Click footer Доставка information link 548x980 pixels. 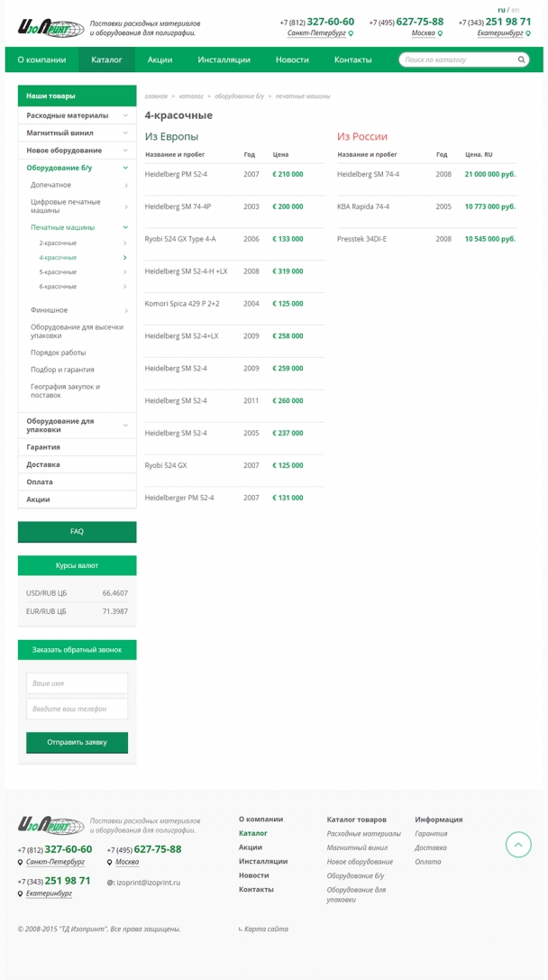point(431,847)
